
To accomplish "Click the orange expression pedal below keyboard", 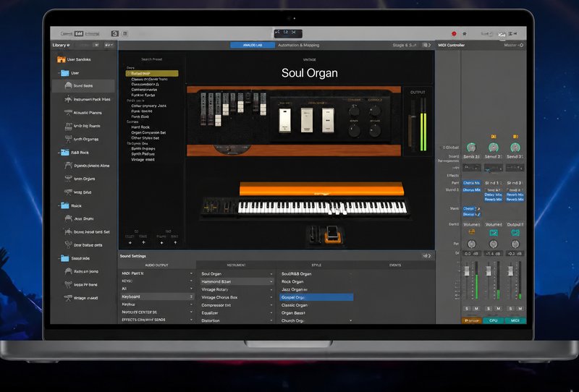I will (x=334, y=235).
